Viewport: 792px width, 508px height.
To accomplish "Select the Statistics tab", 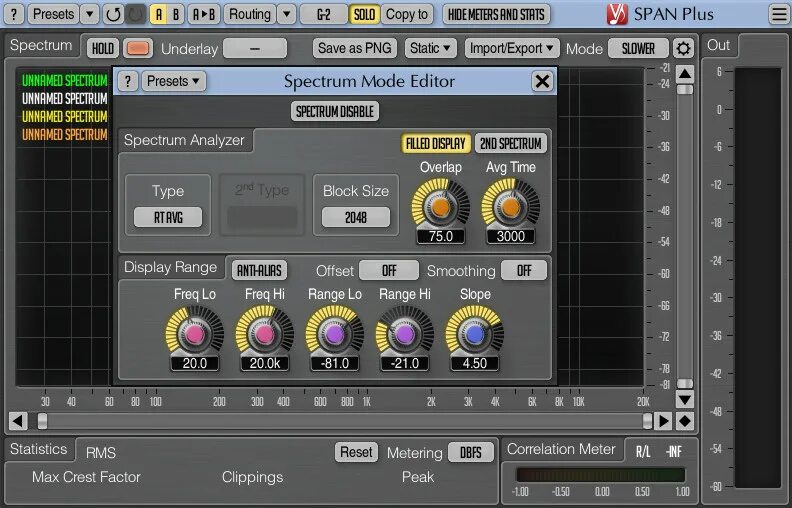I will [39, 449].
